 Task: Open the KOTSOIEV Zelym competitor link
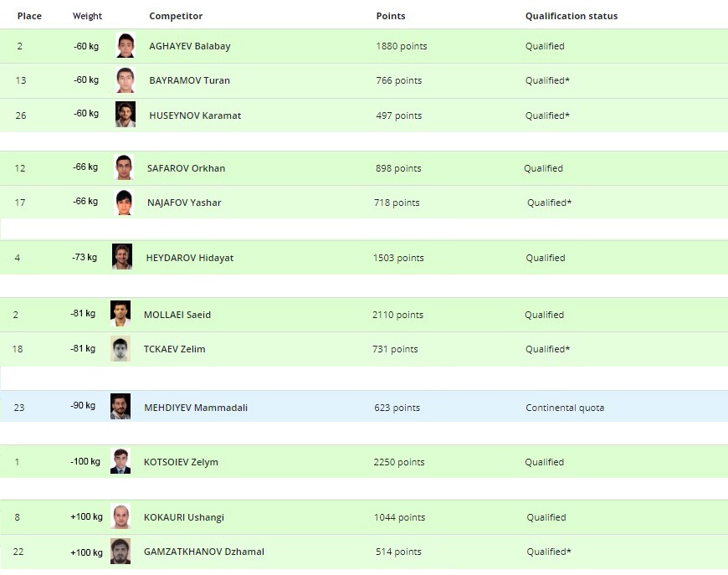point(181,462)
